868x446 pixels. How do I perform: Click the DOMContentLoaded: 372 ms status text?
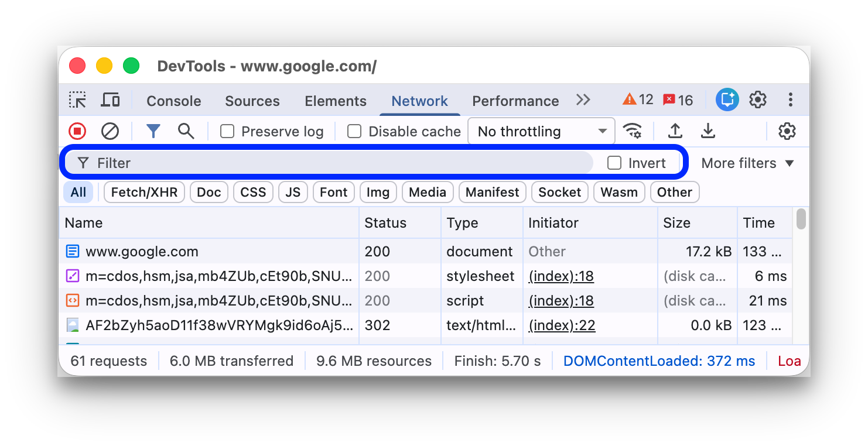[x=659, y=361]
